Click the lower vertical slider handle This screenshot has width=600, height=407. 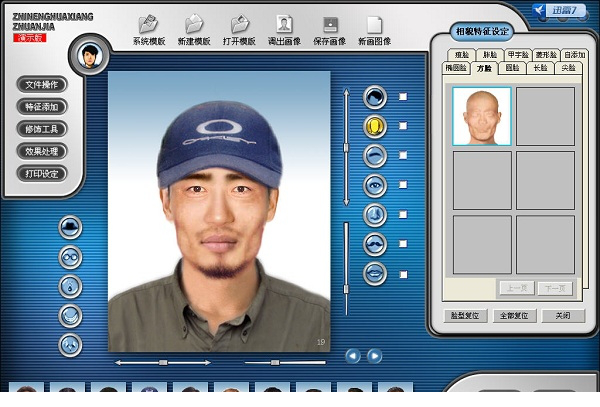pyautogui.click(x=346, y=289)
